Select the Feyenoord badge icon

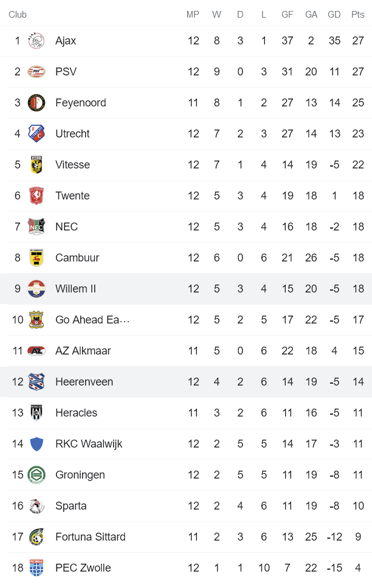click(x=36, y=103)
